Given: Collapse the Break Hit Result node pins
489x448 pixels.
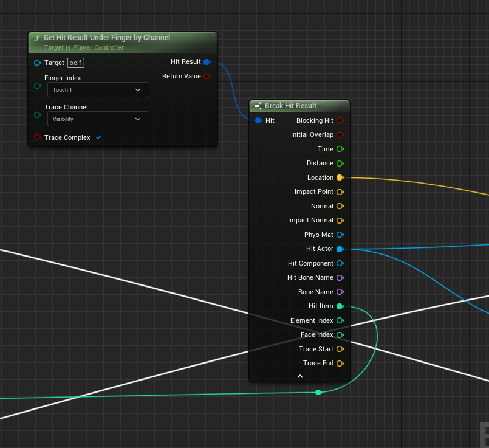Looking at the screenshot, I should click(299, 377).
